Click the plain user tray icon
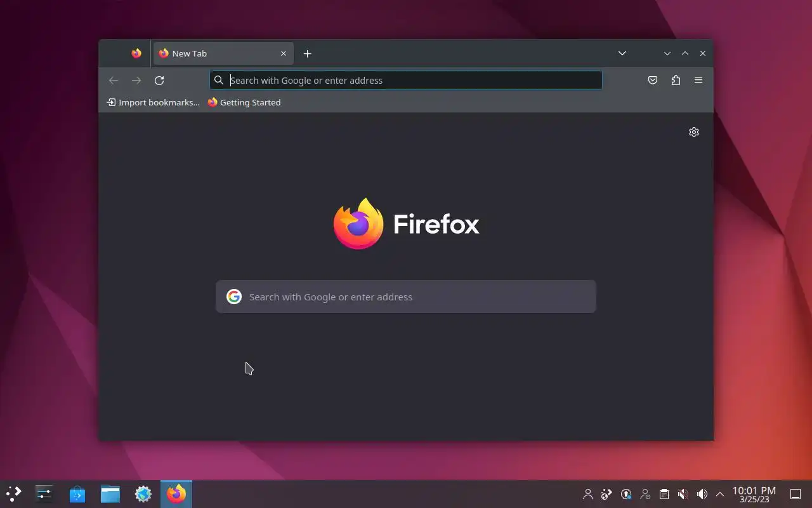The image size is (812, 508). (x=588, y=494)
